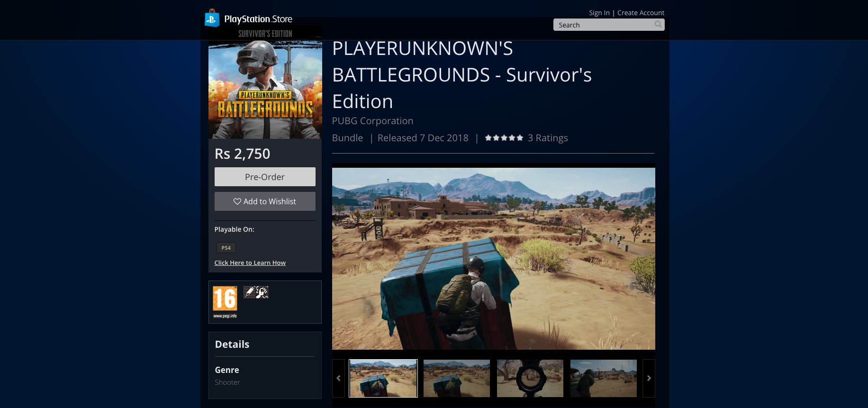868x408 pixels.
Task: Select the first loot crate thumbnail
Action: 383,378
